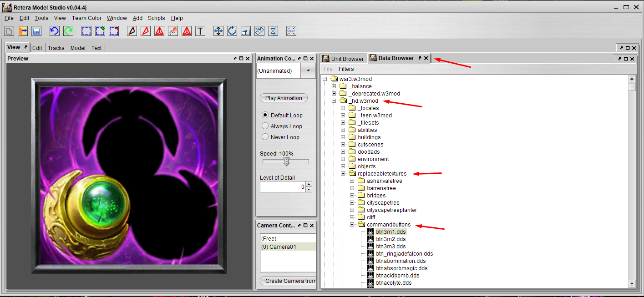
Task: Select the Rotate tool circular arrow icon
Action: [x=232, y=31]
